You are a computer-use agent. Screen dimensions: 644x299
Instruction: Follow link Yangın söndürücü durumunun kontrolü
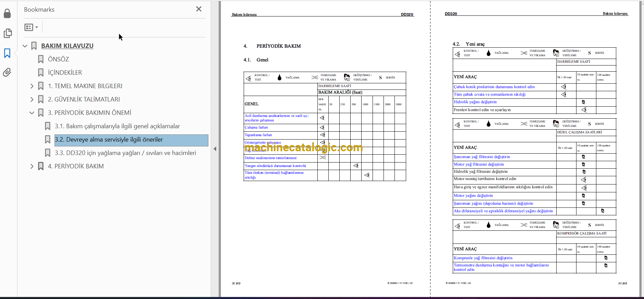point(275,166)
